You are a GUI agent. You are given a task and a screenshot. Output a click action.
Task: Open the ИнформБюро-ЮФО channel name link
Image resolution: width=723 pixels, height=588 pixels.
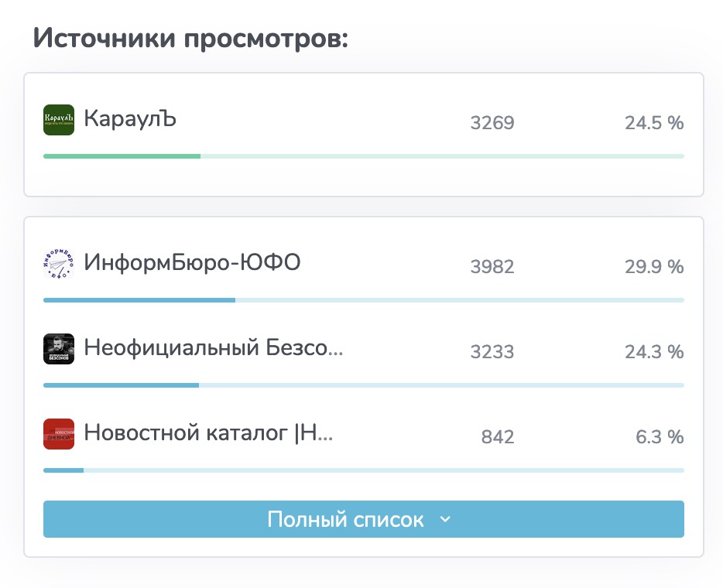click(x=192, y=264)
